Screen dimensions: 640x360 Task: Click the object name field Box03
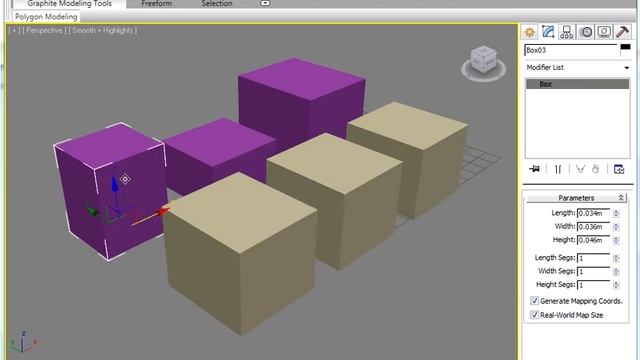[571, 50]
